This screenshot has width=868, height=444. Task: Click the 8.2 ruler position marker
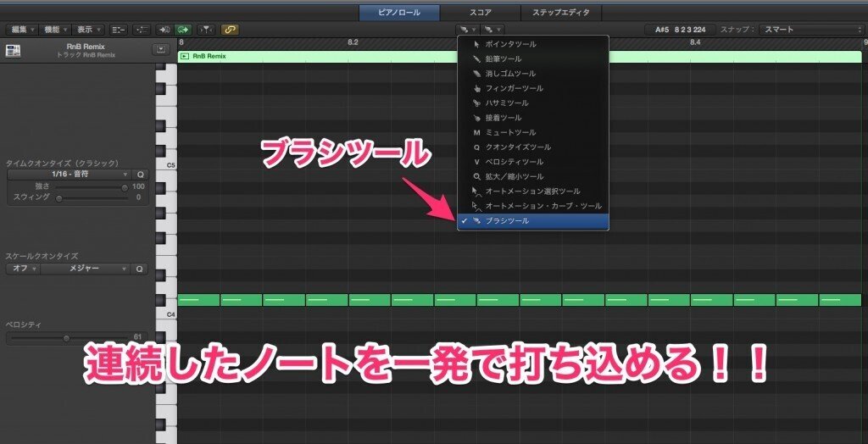[353, 42]
